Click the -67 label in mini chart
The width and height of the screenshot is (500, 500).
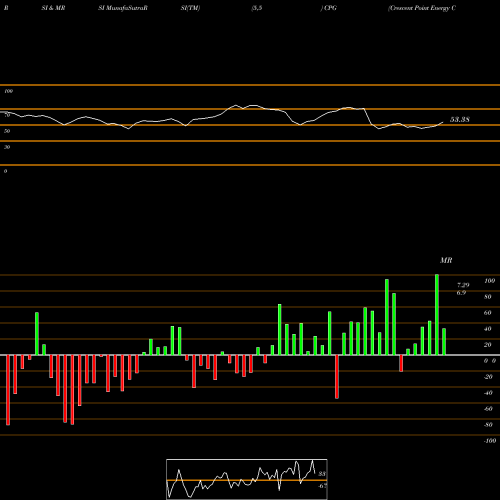pos(322,486)
